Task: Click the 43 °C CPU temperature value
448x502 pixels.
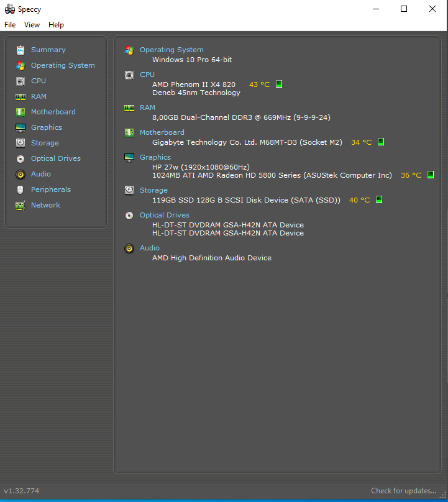Action: [260, 84]
